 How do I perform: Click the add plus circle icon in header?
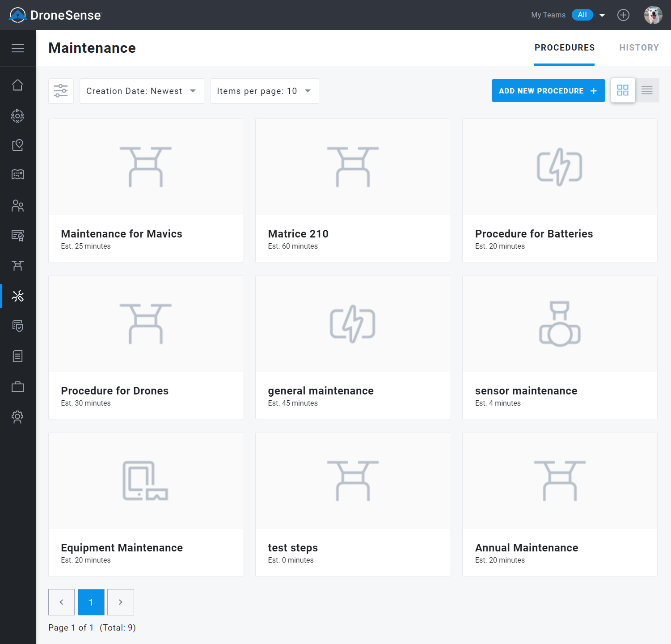coord(623,15)
